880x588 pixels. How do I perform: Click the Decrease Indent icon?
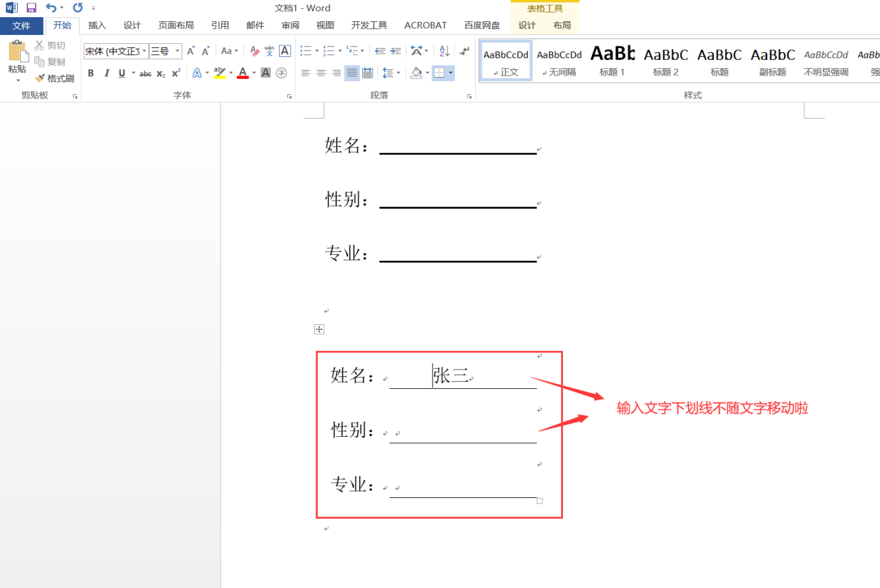(x=380, y=51)
